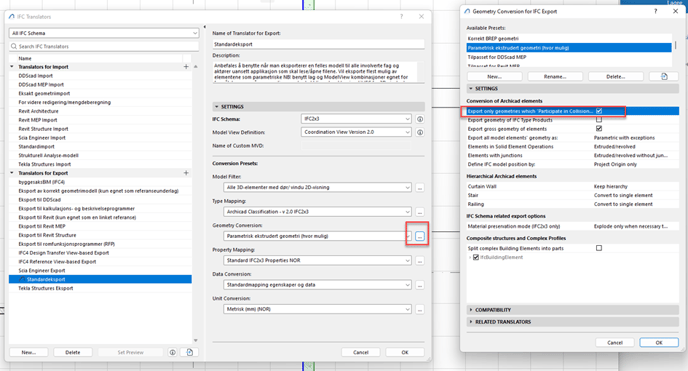The height and width of the screenshot is (371, 688).
Task: Select byggesaksBIM (IFC4) export translator
Action: [100, 182]
